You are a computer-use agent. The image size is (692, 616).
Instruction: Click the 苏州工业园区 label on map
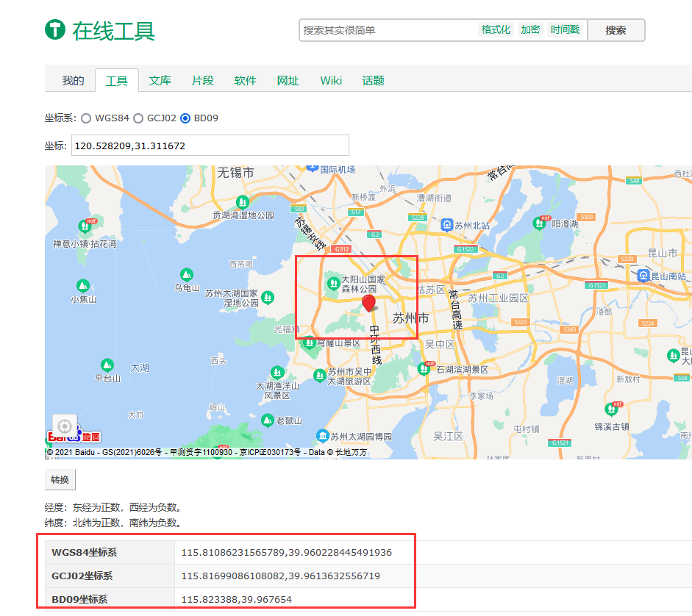(x=499, y=298)
